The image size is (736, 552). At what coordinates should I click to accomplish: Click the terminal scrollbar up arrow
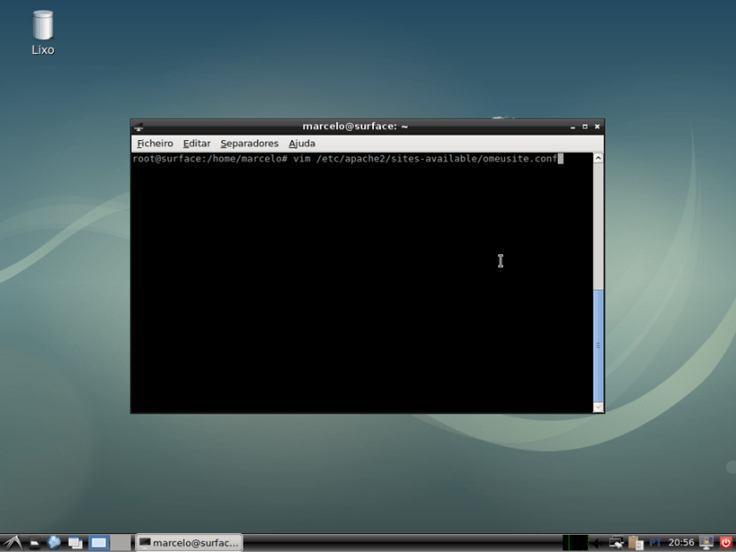(x=598, y=158)
